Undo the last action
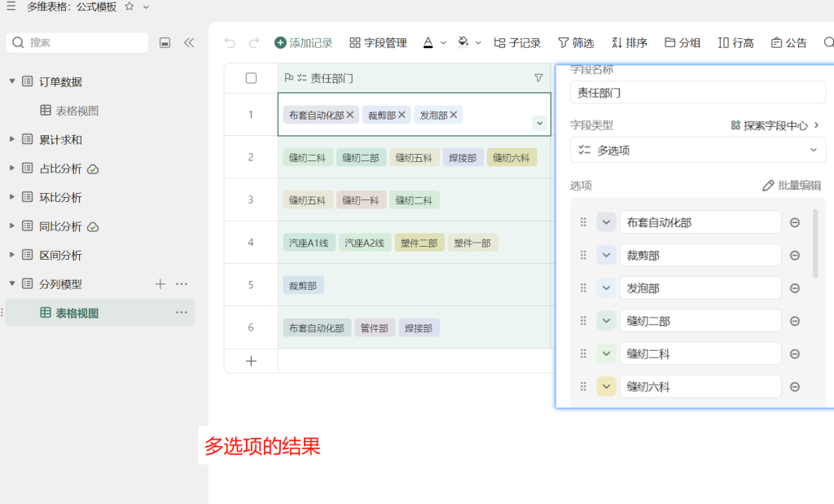 230,42
